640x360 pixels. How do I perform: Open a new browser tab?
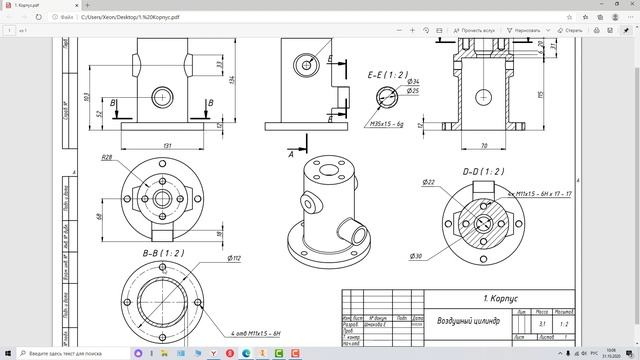[87, 5]
